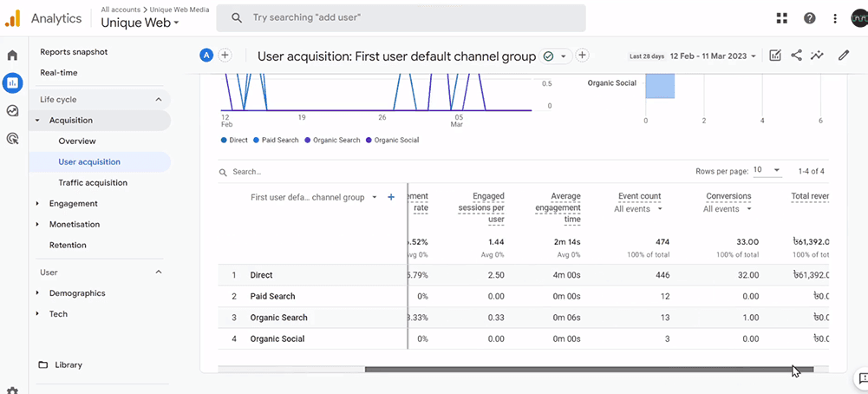Add a comparison with the plus button

[225, 56]
